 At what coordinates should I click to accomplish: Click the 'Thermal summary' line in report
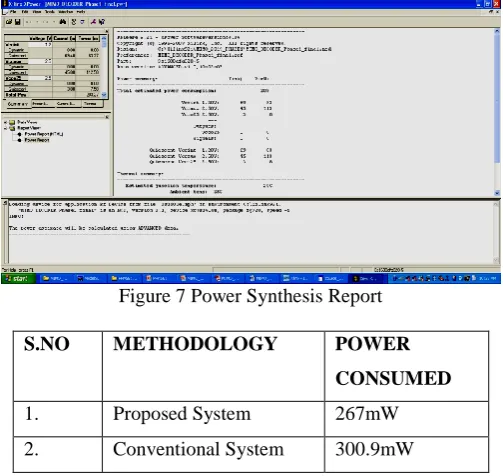140,174
